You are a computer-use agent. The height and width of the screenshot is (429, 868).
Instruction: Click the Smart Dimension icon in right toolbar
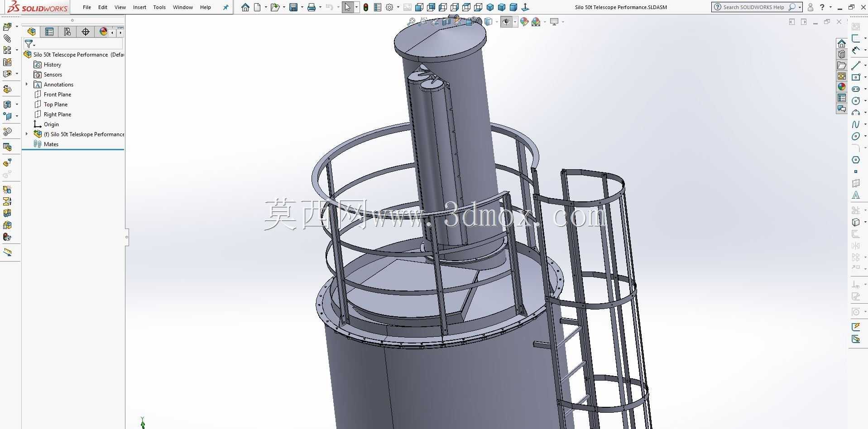point(855,50)
